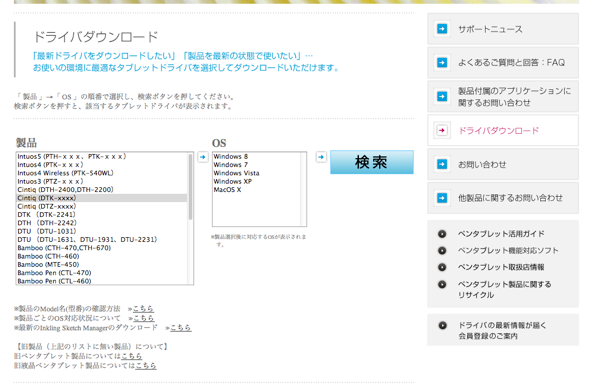Open ペンタブレット活用ガイド link
600x384 pixels.
[501, 234]
